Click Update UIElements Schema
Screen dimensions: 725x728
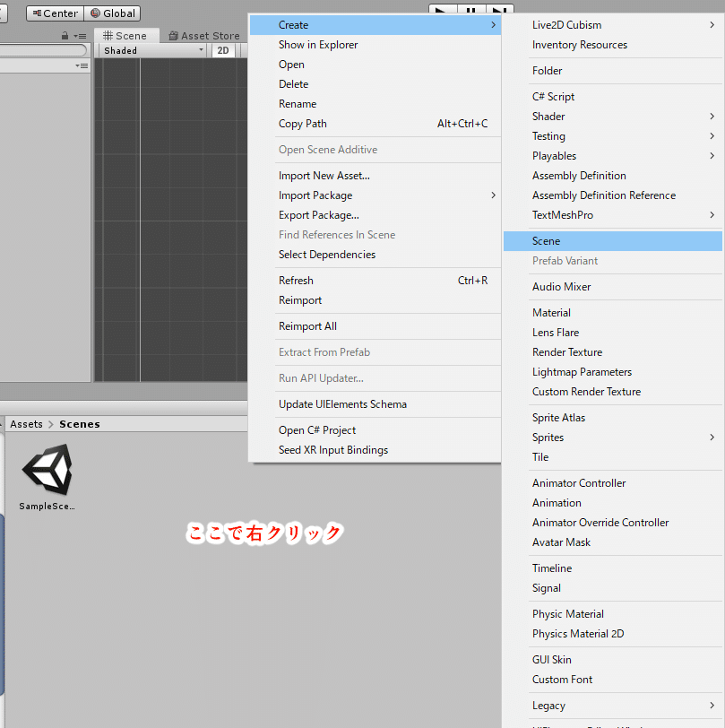click(375, 404)
